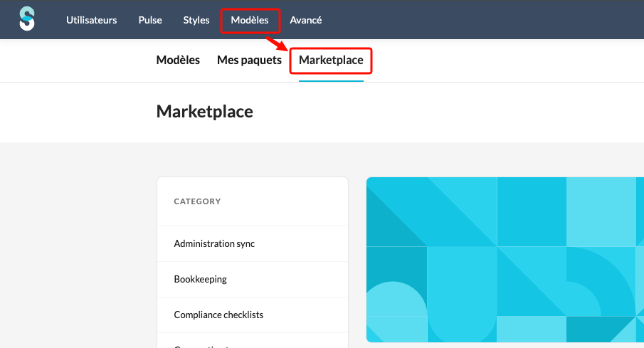Switch to the Modèles sub-tab

pos(178,60)
